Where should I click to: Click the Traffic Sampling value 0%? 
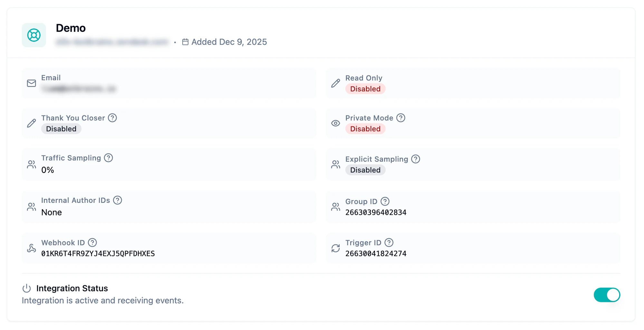click(48, 170)
